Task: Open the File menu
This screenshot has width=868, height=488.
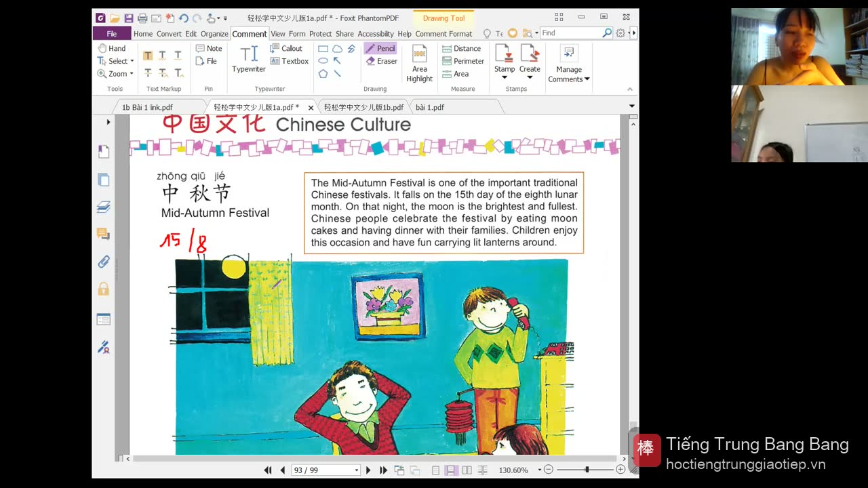Action: click(112, 33)
